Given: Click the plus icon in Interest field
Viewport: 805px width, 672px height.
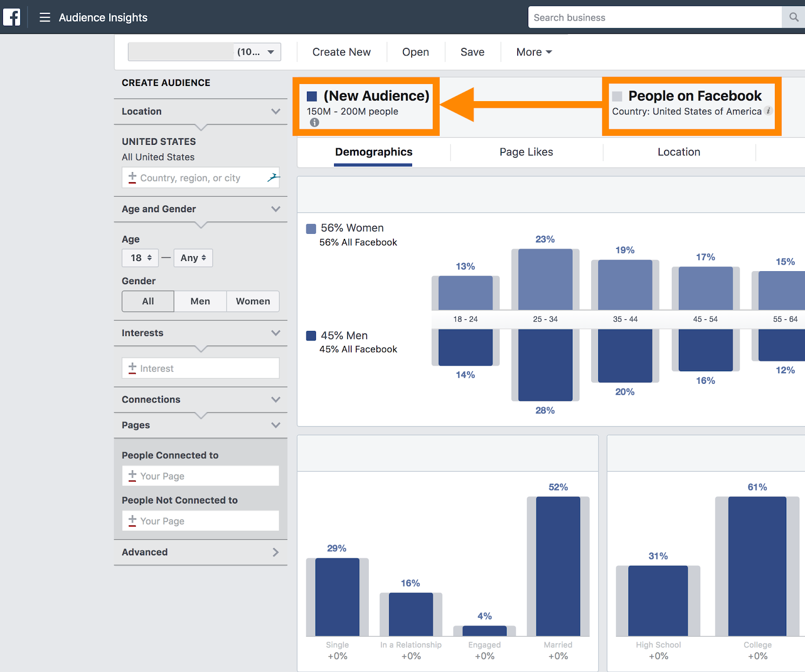Looking at the screenshot, I should pos(132,368).
